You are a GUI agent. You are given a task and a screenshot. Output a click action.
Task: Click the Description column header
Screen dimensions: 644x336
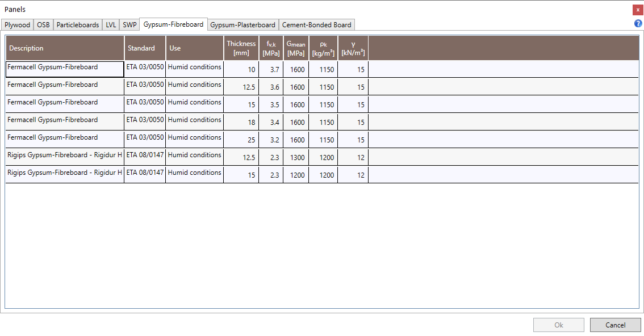click(x=65, y=48)
